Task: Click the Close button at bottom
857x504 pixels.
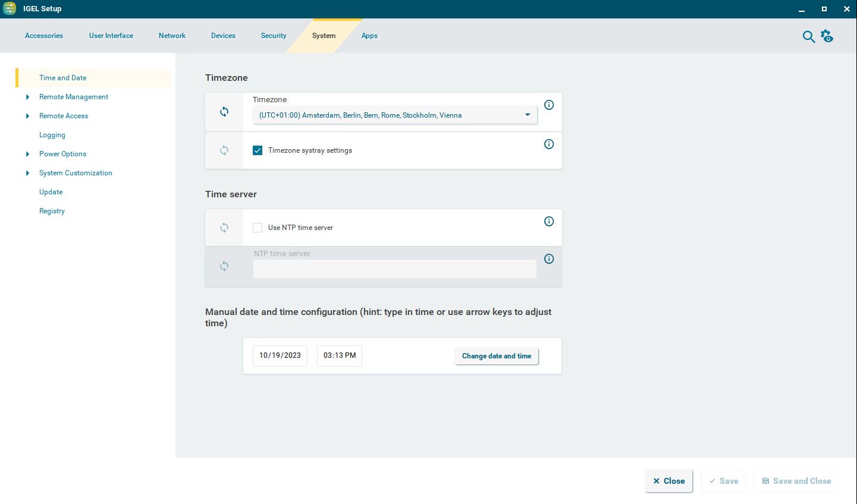Action: tap(668, 481)
